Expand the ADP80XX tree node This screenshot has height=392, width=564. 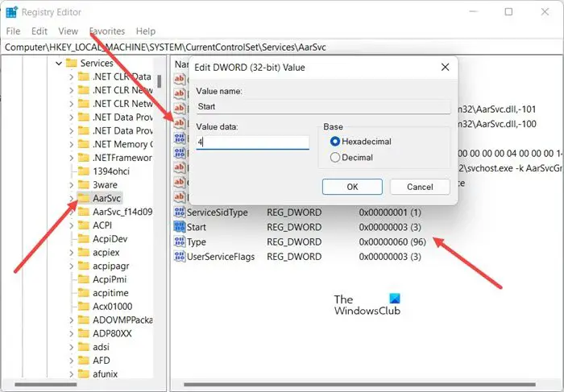pyautogui.click(x=71, y=334)
